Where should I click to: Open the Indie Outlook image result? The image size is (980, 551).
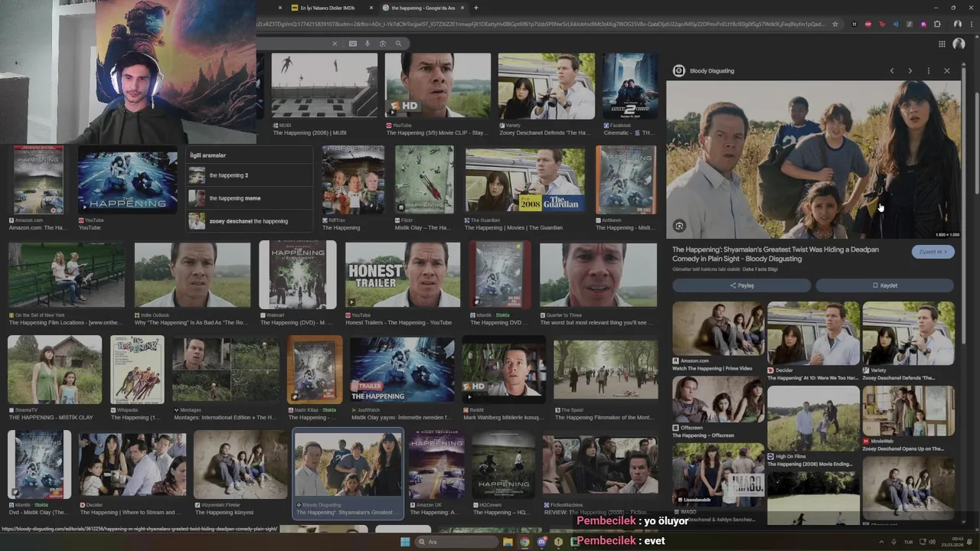192,275
